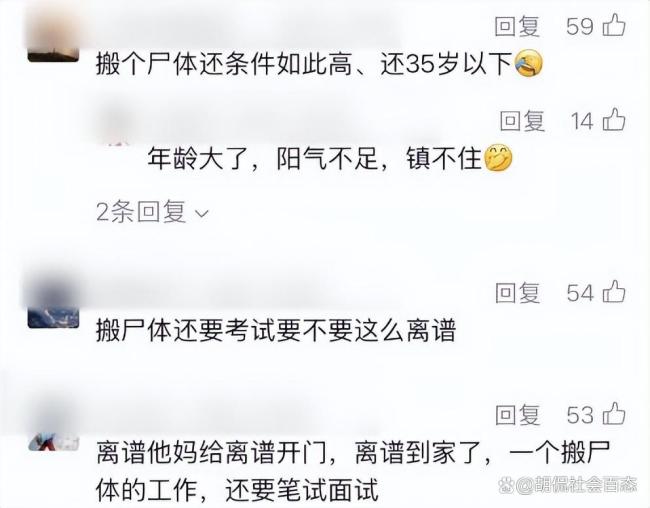Click 回复 next to 54 likes
Viewport: 650px width, 508px height.
518,293
